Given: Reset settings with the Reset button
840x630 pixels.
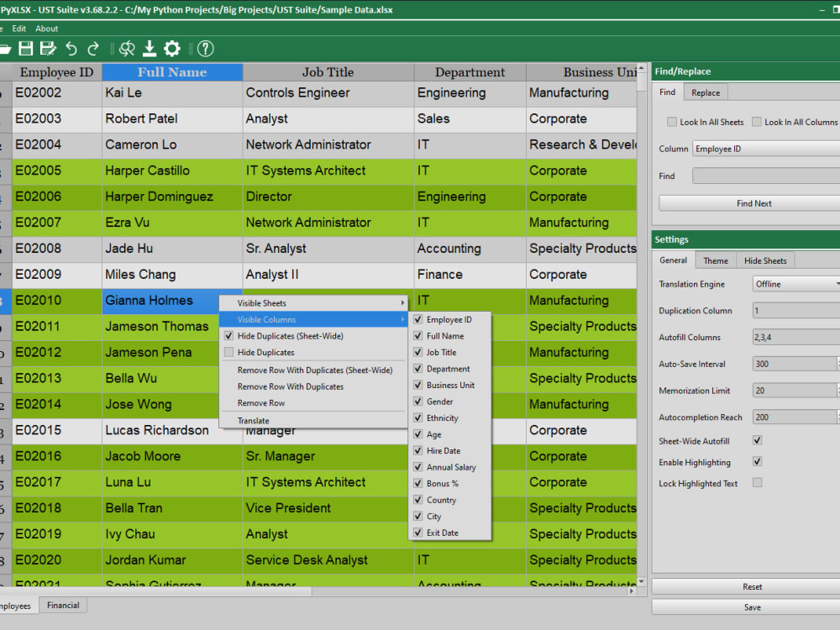Looking at the screenshot, I should (752, 586).
